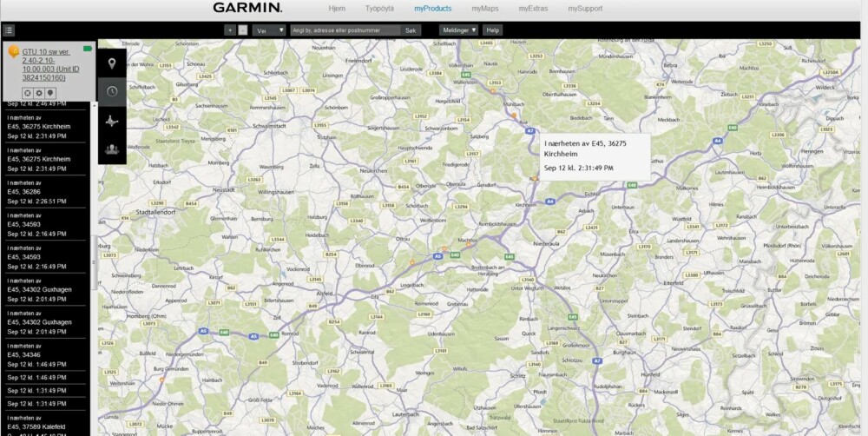Open the myProducts tab
868x436 pixels.
(433, 9)
